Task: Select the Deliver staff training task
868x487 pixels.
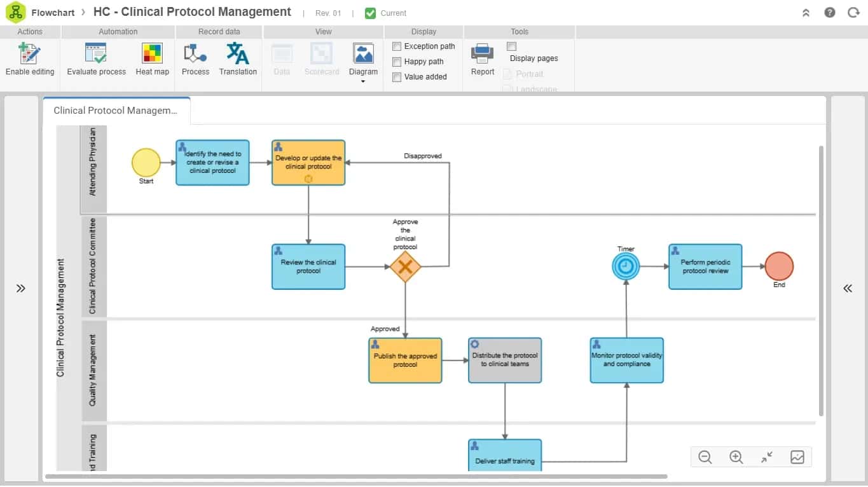Action: tap(505, 455)
